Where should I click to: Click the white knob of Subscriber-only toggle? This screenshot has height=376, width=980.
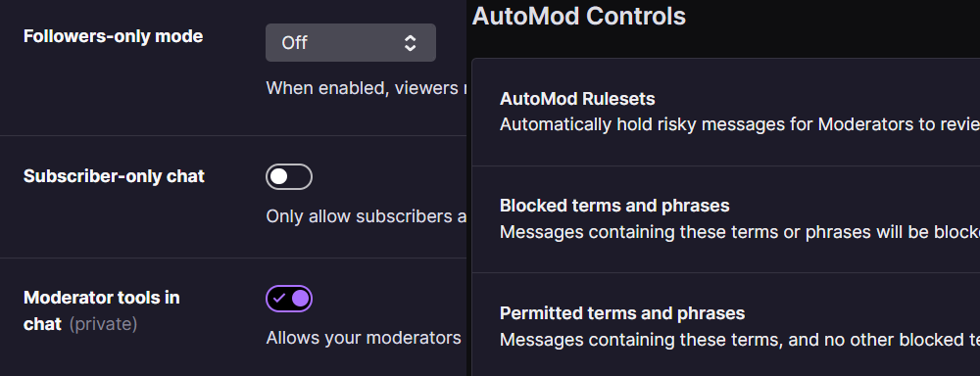278,177
